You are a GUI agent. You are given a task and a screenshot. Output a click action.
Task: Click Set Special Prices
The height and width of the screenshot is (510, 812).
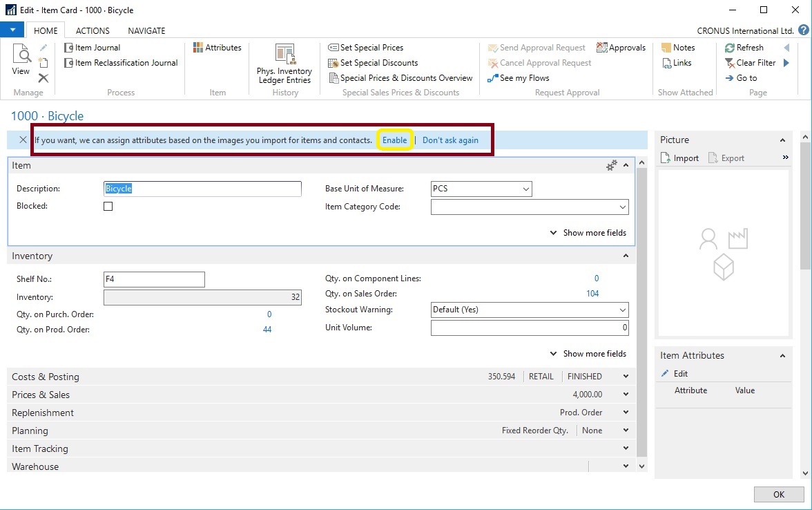[x=366, y=48]
